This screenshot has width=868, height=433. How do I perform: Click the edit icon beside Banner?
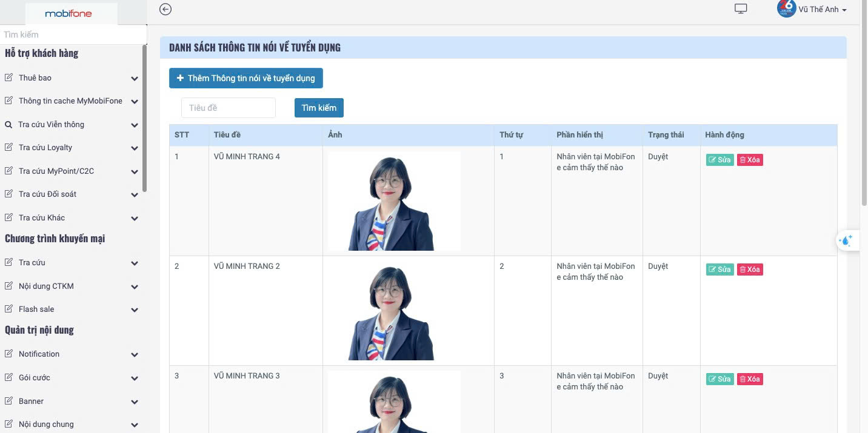click(8, 401)
